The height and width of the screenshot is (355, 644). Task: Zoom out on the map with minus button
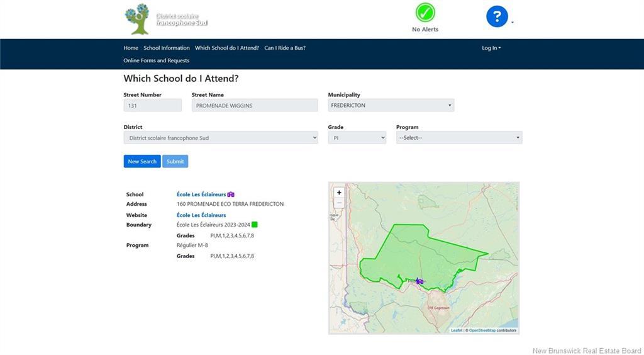tap(339, 203)
